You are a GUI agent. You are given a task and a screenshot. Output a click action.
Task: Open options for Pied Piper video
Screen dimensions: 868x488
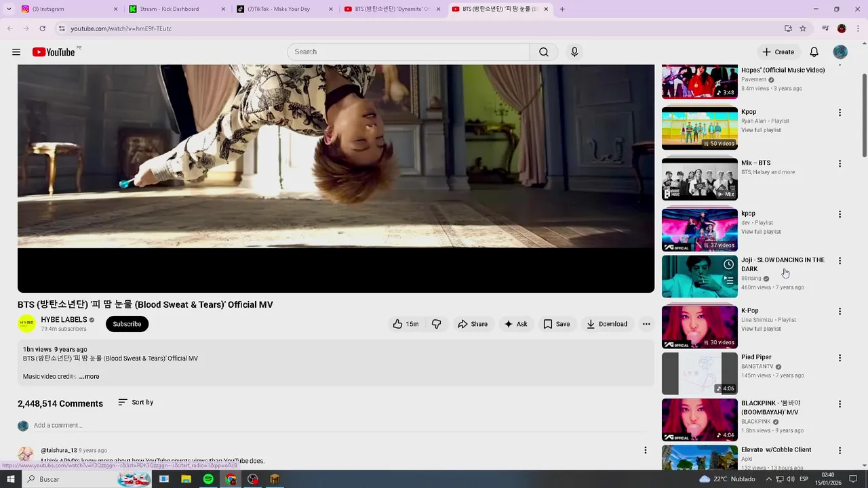(x=840, y=358)
